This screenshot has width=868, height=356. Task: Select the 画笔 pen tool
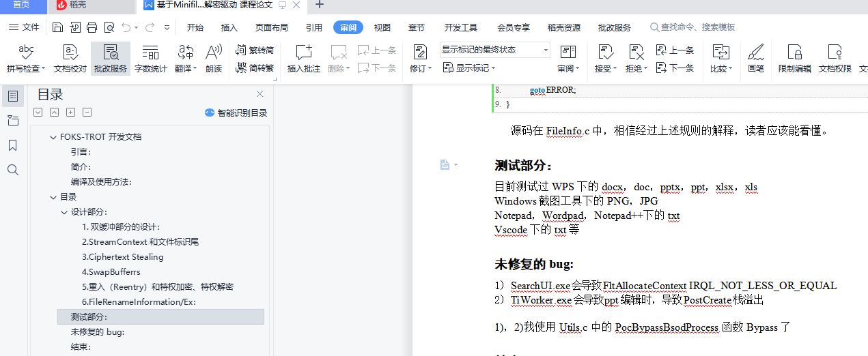tap(755, 59)
